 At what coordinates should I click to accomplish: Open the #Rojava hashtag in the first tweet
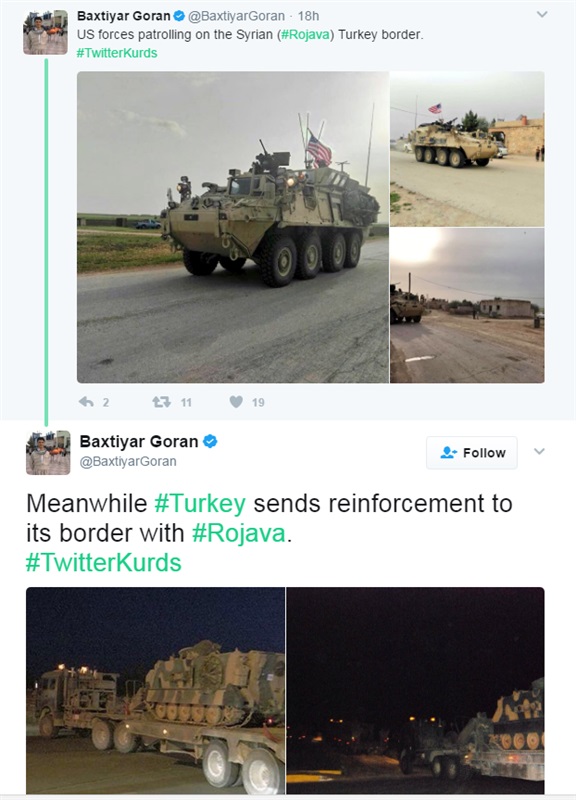click(305, 35)
